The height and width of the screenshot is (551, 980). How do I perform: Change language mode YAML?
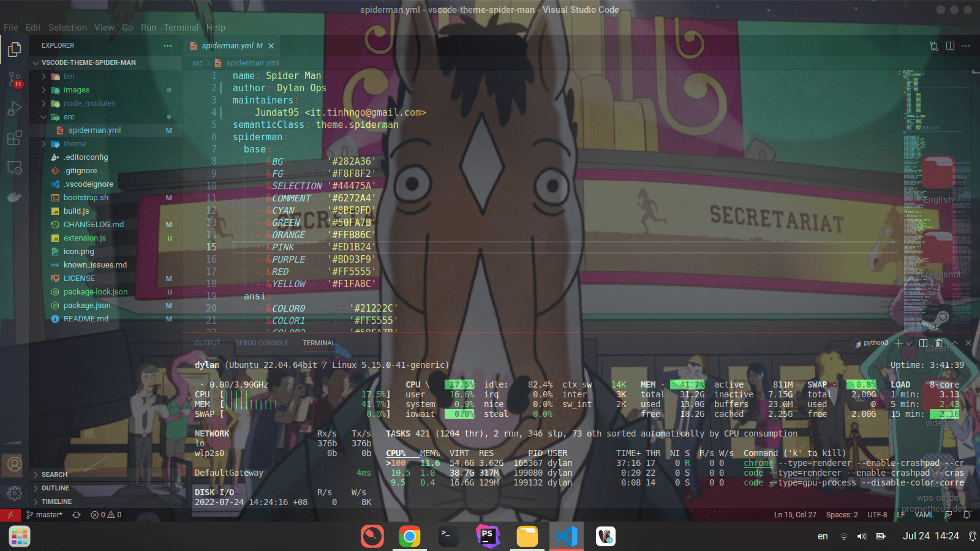[924, 515]
